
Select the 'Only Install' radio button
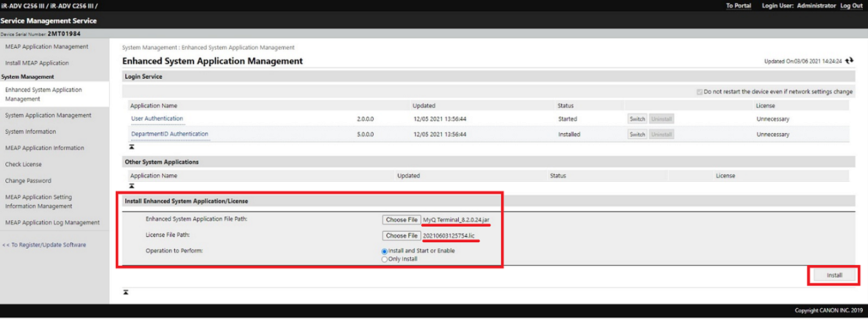(384, 259)
